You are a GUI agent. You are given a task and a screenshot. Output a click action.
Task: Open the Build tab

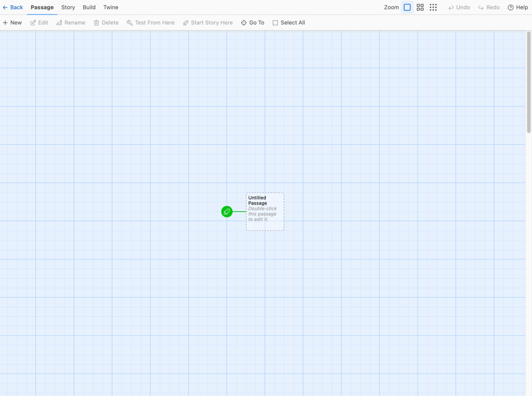click(x=89, y=7)
